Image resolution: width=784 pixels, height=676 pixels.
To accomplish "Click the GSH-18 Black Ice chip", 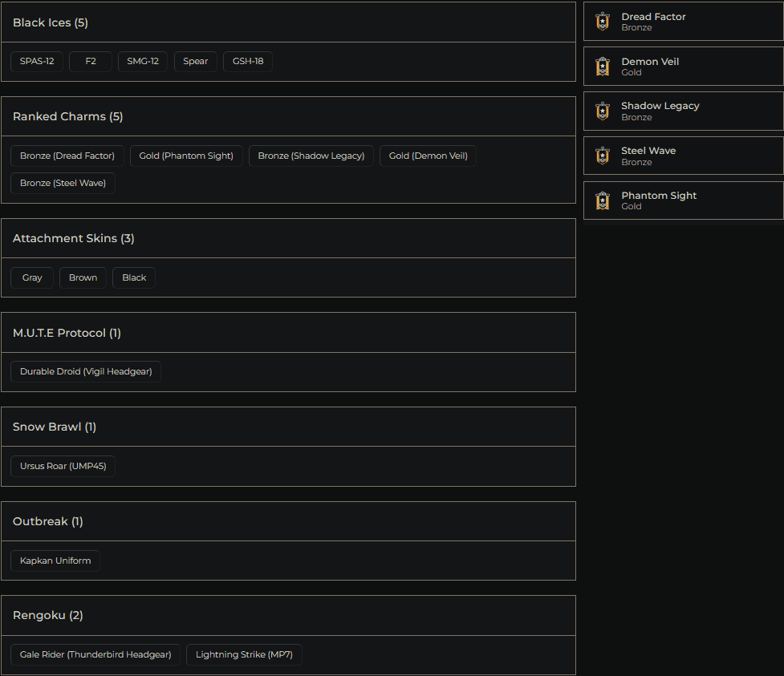I will tap(247, 61).
